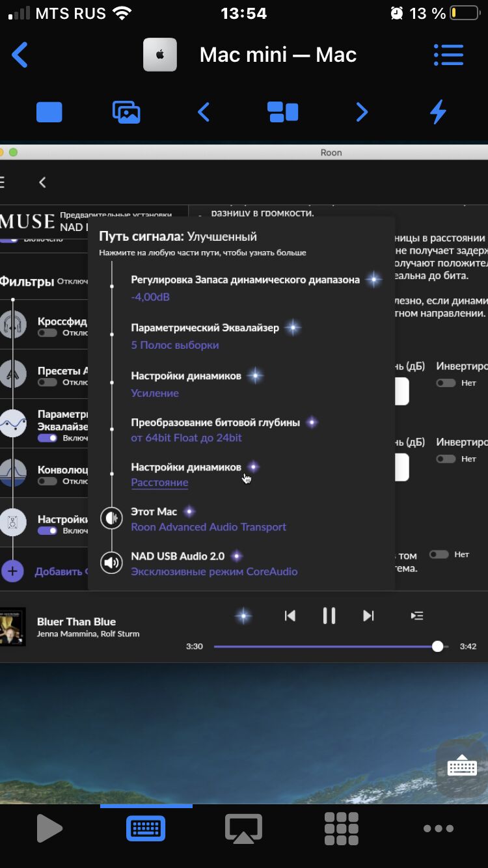Click the Roon back chevron
The height and width of the screenshot is (868, 488).
pyautogui.click(x=42, y=183)
